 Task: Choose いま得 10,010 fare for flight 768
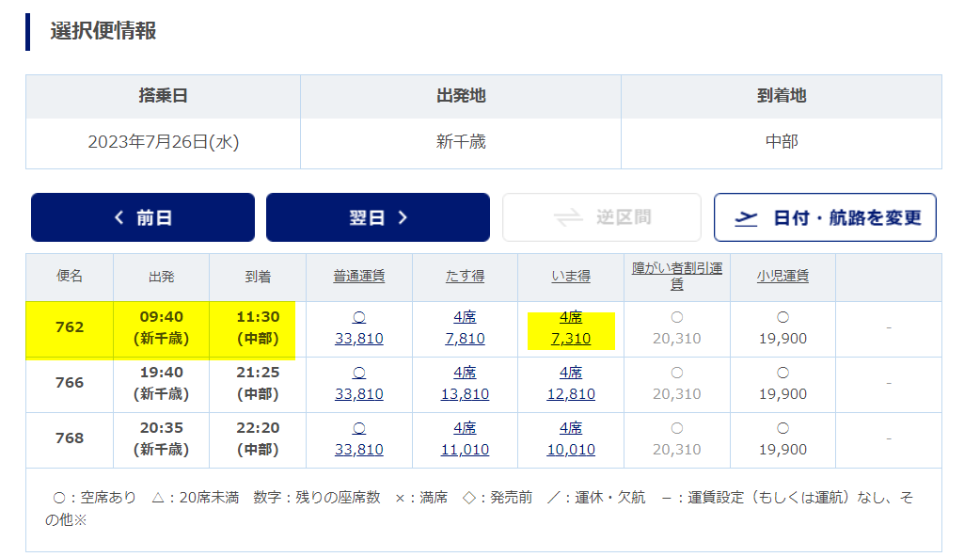[x=570, y=450]
